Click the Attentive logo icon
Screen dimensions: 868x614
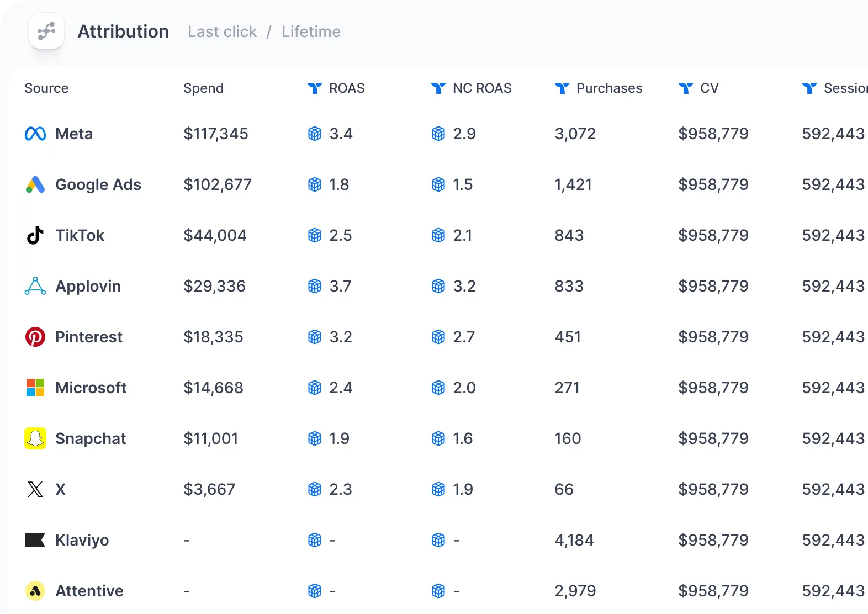point(35,591)
